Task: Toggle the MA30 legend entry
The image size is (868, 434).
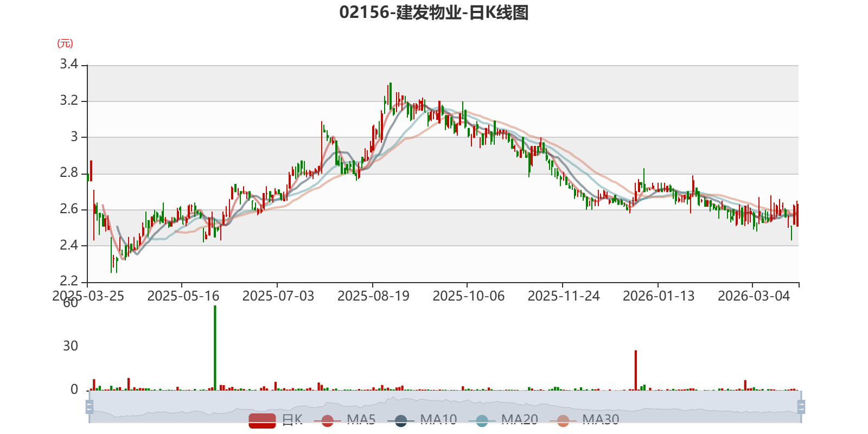Action: click(x=584, y=420)
